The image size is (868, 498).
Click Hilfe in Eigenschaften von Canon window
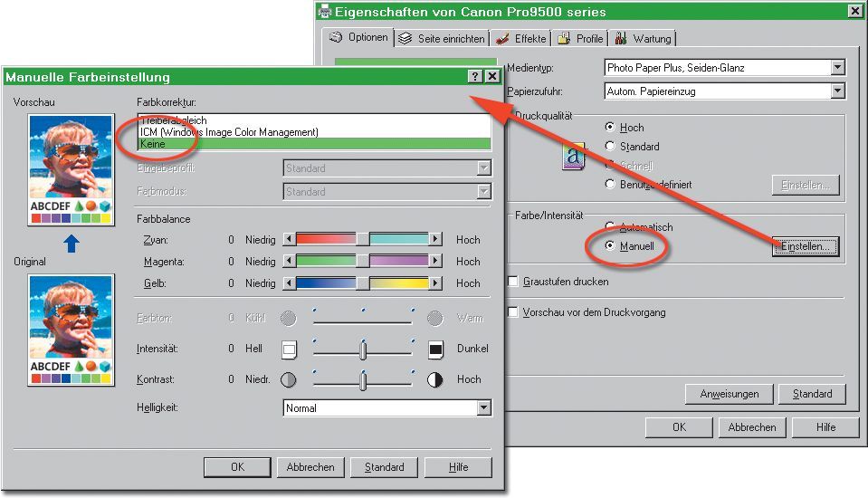(x=825, y=427)
